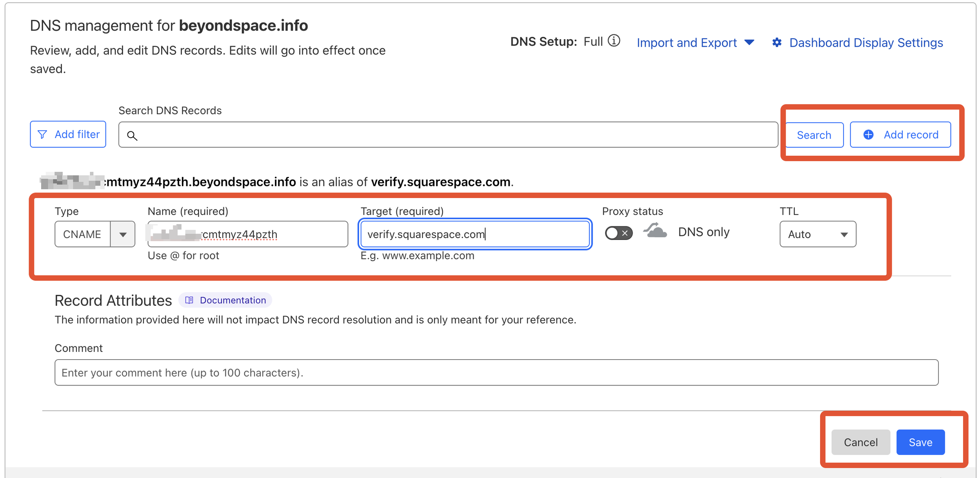The width and height of the screenshot is (980, 478).
Task: Click the filter funnel icon beside Add filter
Action: pyautogui.click(x=42, y=134)
